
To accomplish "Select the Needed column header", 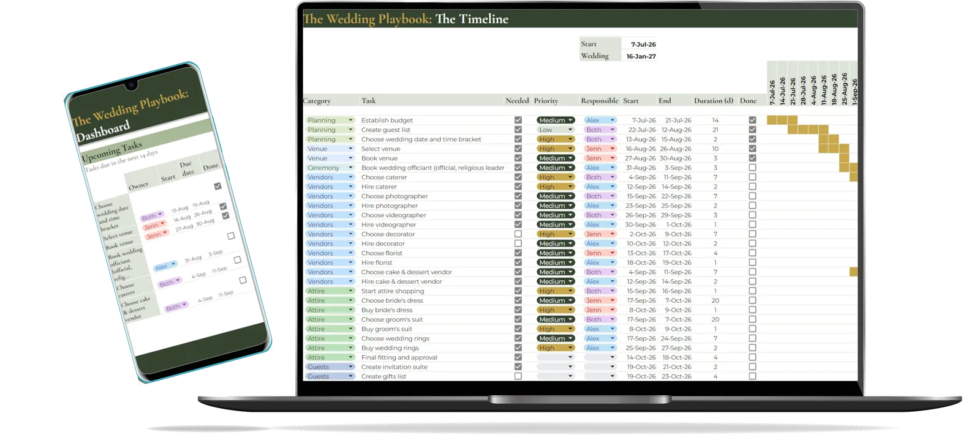I will pyautogui.click(x=517, y=101).
